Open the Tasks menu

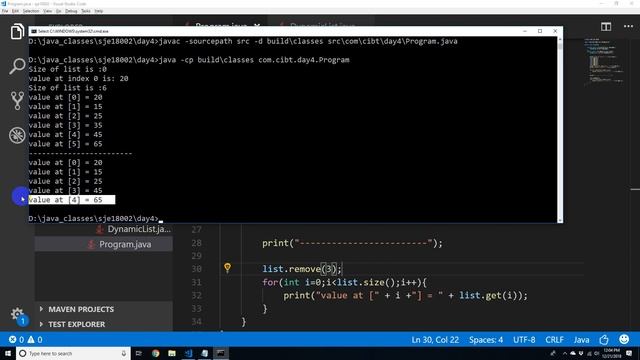[x=86, y=11]
